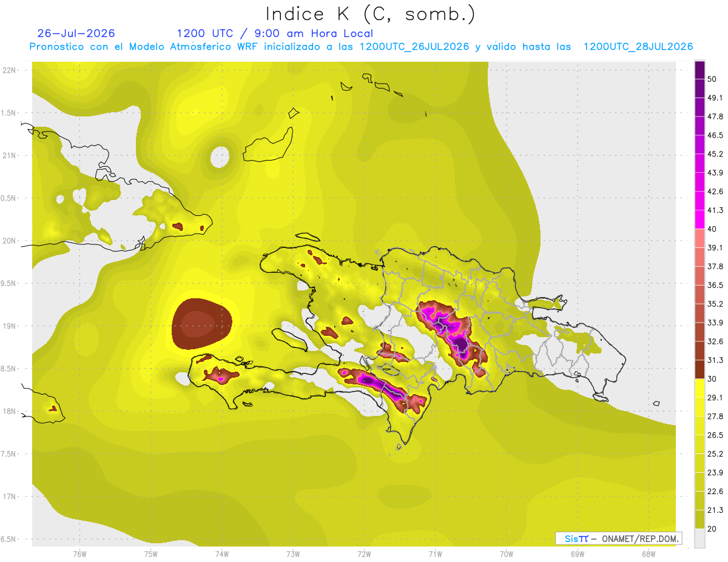Pick the dark purple swatch above 50
Screen dimensions: 728x562
click(699, 70)
